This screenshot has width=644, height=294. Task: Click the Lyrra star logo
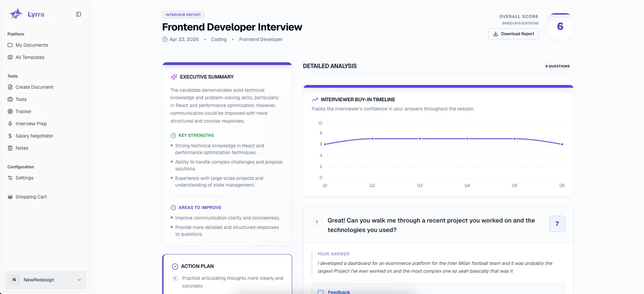tap(16, 14)
